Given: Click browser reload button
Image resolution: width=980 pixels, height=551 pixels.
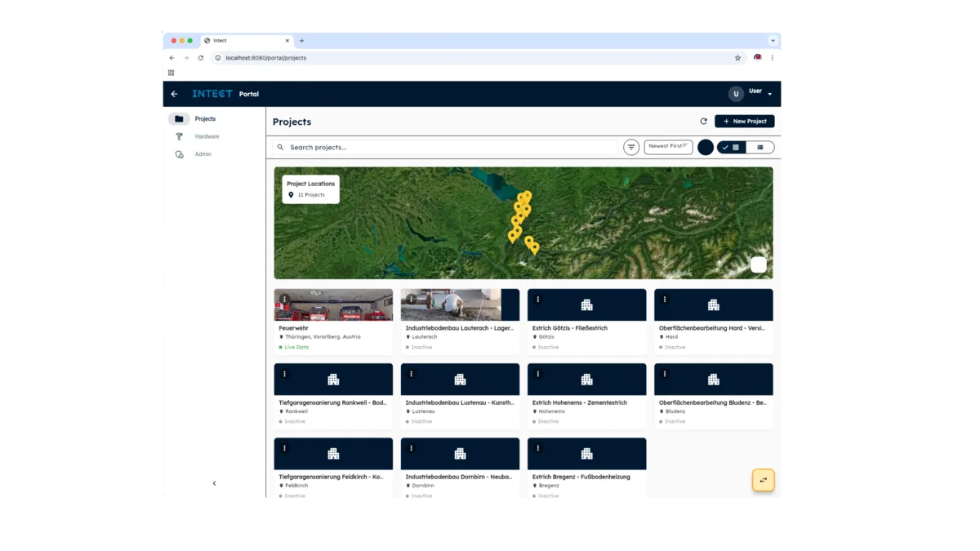Looking at the screenshot, I should pyautogui.click(x=200, y=58).
